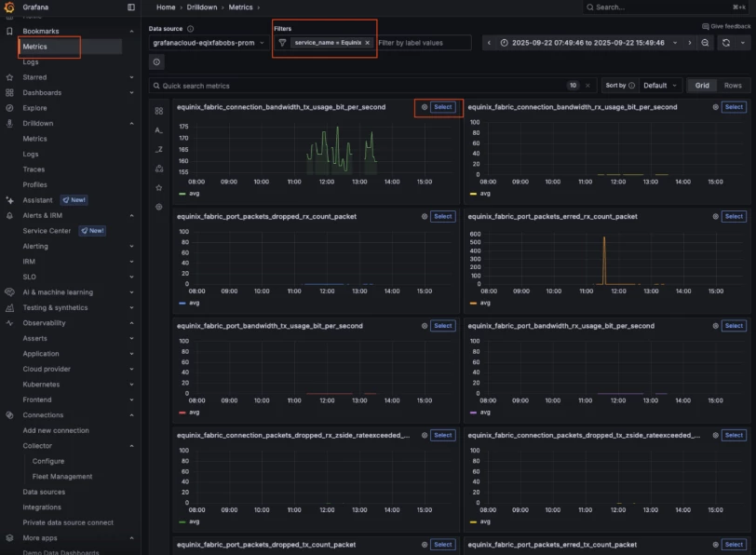This screenshot has height=555, width=756.
Task: Open Explore in the sidebar
Action: [x=34, y=108]
